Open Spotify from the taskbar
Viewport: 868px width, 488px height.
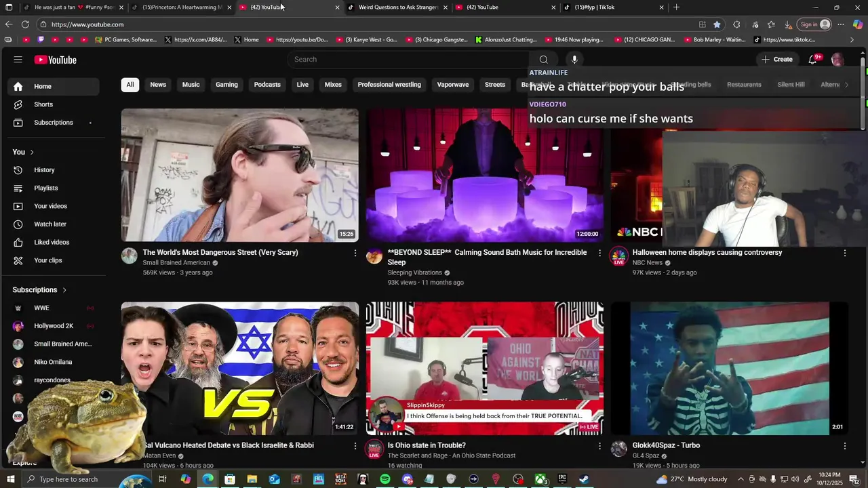(x=385, y=479)
